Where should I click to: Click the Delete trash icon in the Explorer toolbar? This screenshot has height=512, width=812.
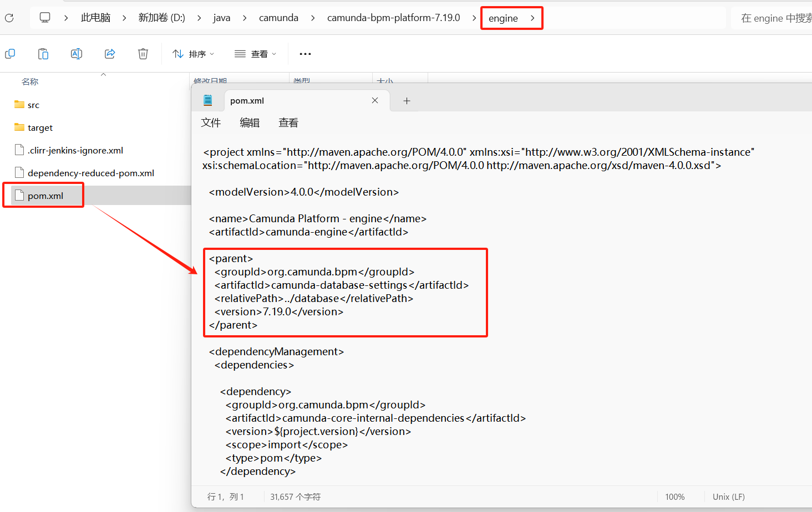(143, 54)
